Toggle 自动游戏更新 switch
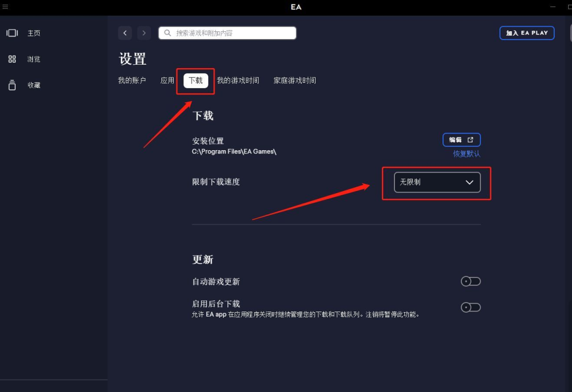 [x=470, y=281]
